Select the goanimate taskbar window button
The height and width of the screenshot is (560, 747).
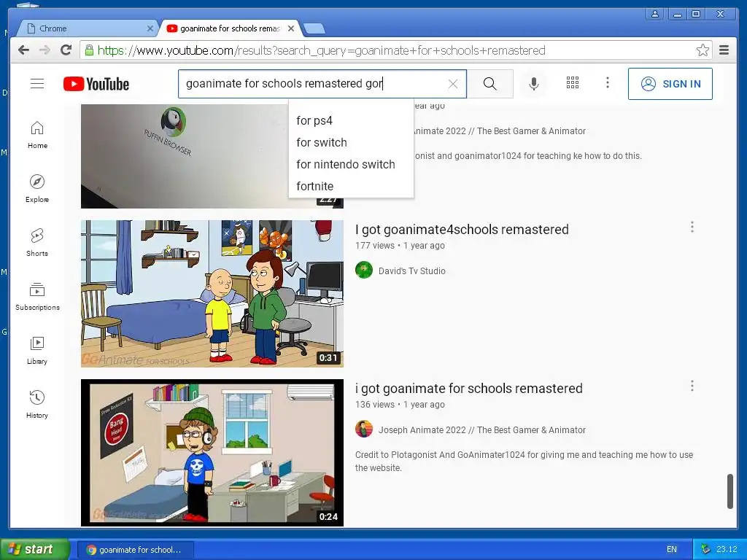coord(135,550)
